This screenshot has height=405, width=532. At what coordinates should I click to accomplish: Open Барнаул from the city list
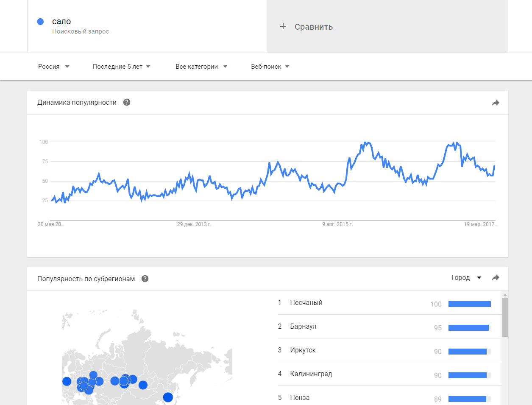[x=303, y=327]
